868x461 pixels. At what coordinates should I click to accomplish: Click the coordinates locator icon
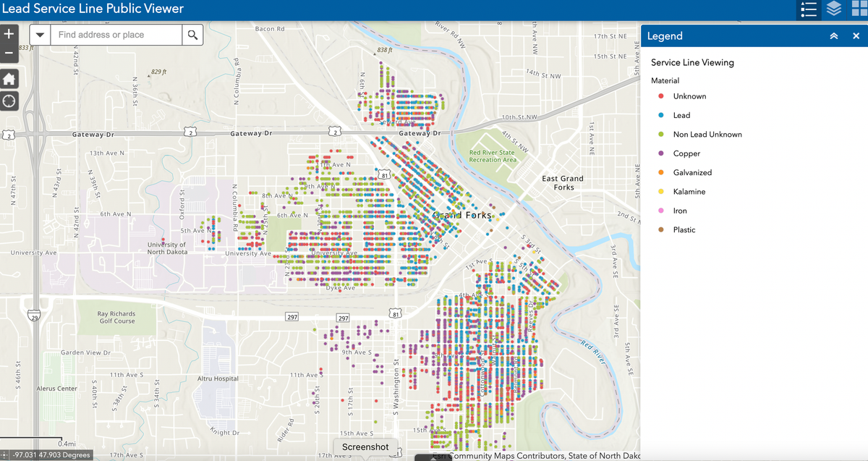point(6,455)
